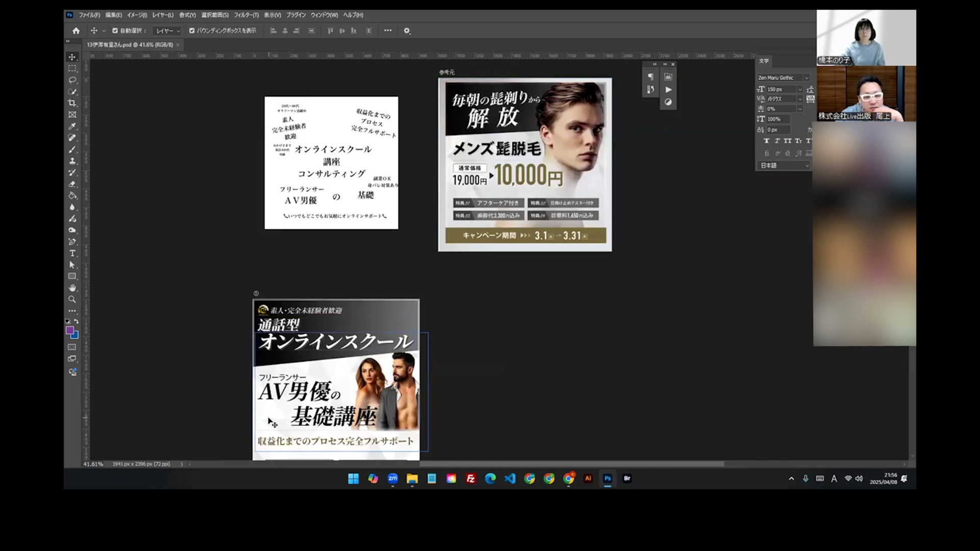Select the Paint Bucket tool
Image resolution: width=980 pixels, height=551 pixels.
tap(72, 195)
